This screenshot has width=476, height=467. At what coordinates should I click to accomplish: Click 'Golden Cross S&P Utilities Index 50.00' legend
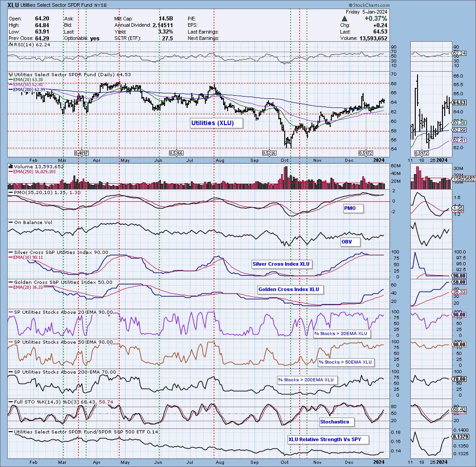(x=60, y=282)
